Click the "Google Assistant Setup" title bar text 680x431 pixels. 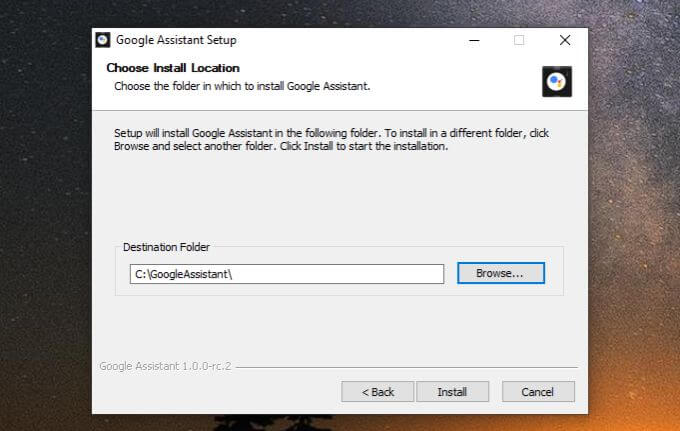pyautogui.click(x=176, y=41)
